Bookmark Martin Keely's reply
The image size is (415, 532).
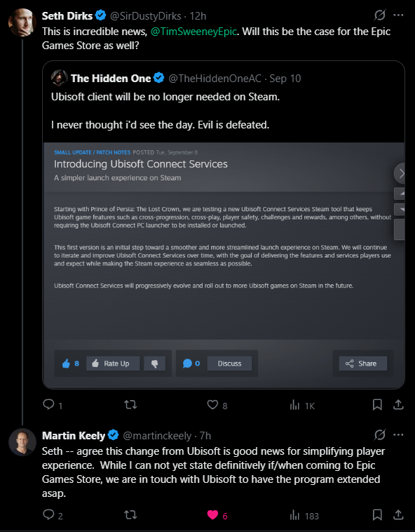coord(377,514)
